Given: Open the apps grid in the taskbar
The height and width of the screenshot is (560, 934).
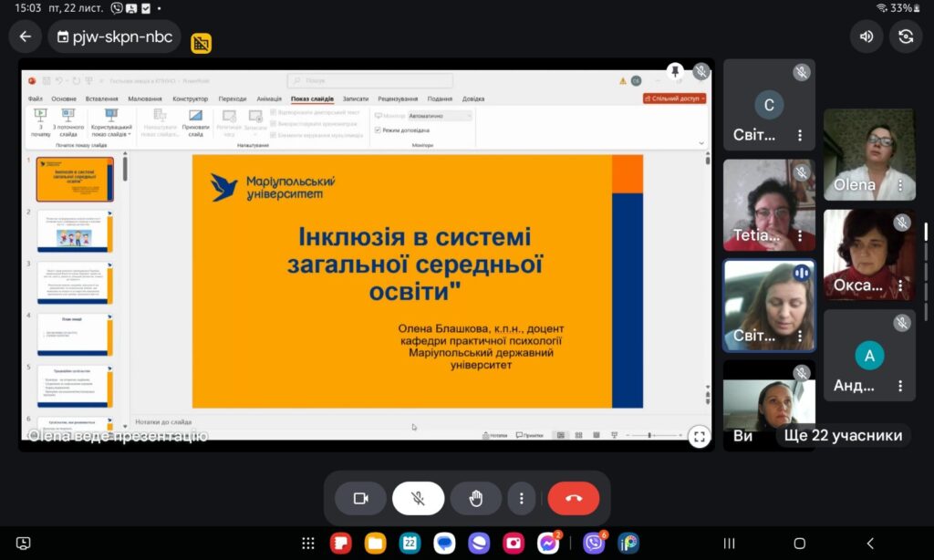Looking at the screenshot, I should coord(308,543).
